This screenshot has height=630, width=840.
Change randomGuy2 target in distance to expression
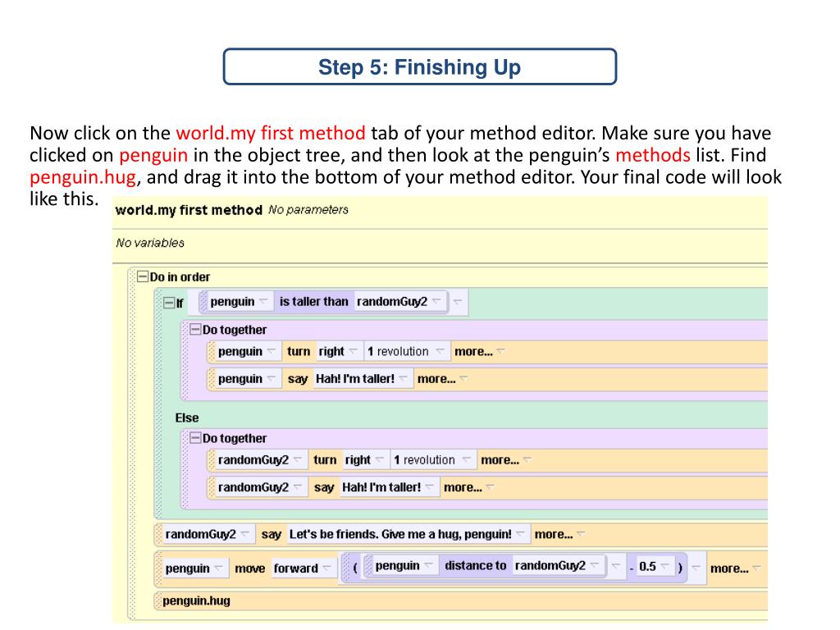[557, 565]
